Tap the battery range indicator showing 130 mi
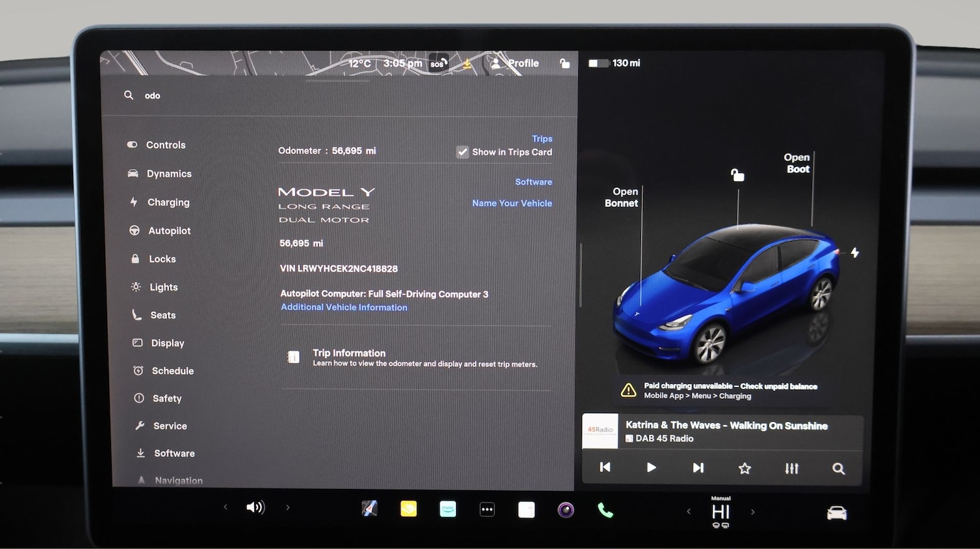 (x=615, y=63)
